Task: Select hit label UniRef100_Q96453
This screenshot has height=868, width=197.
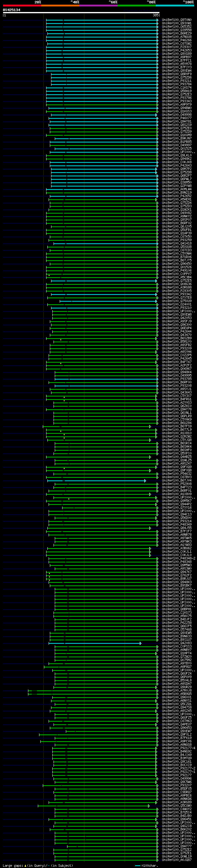Action: (177, 728)
